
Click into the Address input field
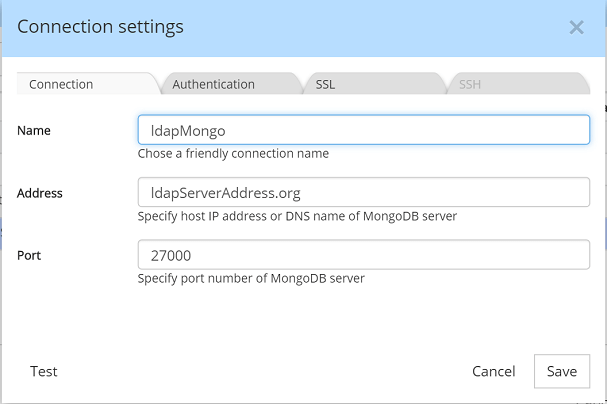[363, 192]
